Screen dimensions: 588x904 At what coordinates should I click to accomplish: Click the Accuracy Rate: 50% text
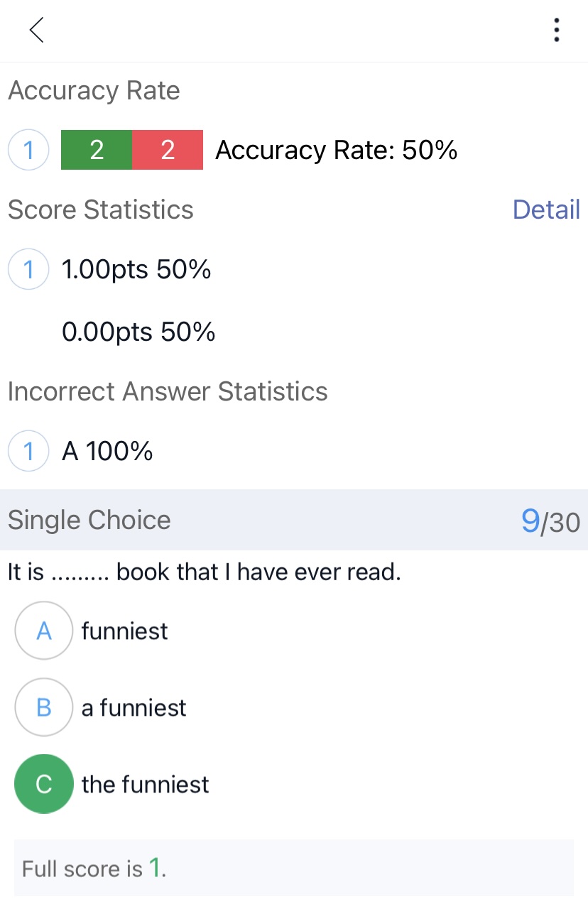pos(336,150)
